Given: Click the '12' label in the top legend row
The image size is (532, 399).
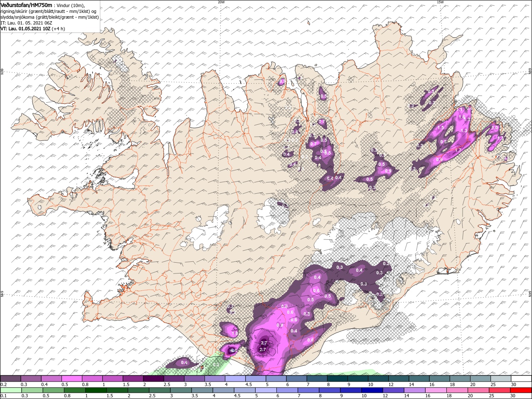Looking at the screenshot, I should coord(391,384).
